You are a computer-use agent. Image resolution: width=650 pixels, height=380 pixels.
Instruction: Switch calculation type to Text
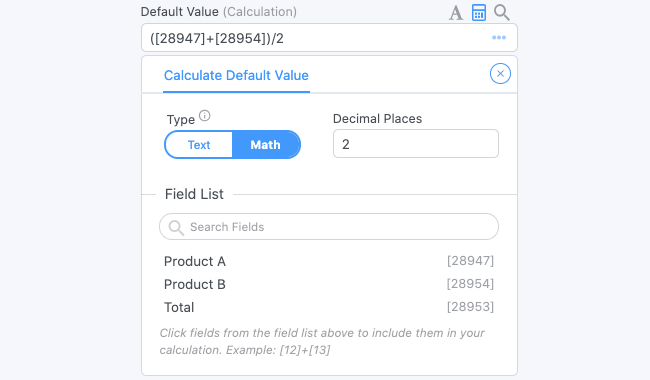pos(199,145)
